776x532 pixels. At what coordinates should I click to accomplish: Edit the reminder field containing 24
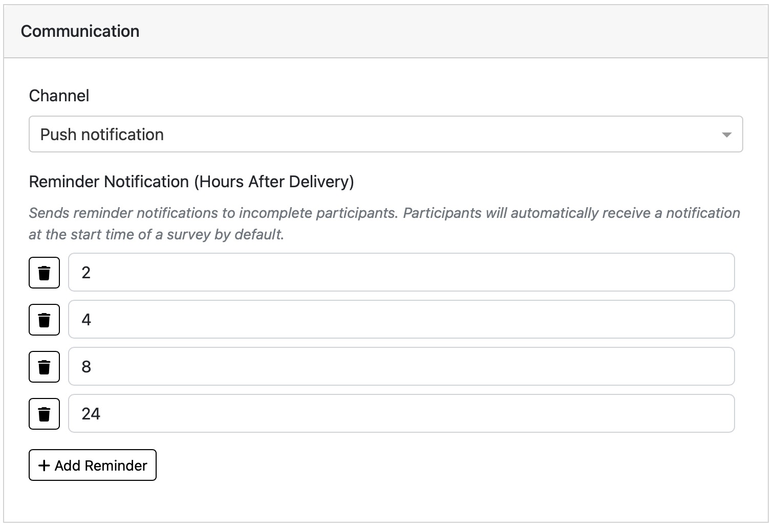coord(401,414)
